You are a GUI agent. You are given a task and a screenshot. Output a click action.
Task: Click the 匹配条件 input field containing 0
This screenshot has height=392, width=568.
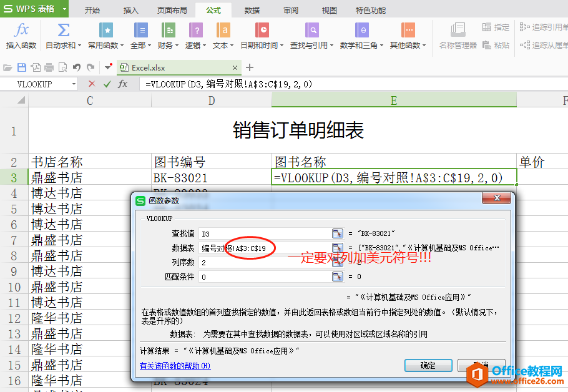265,277
